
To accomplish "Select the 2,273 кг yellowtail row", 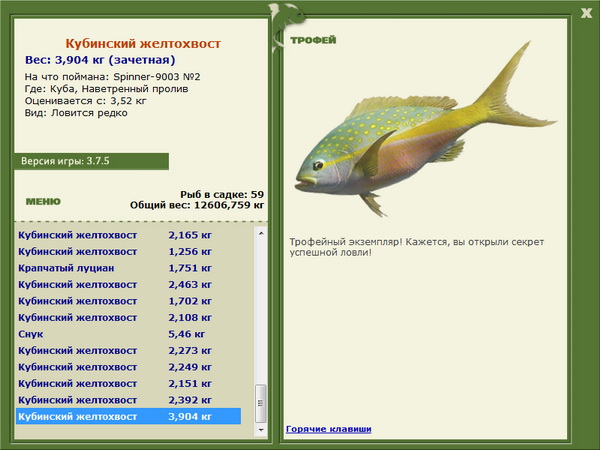I will pyautogui.click(x=128, y=350).
